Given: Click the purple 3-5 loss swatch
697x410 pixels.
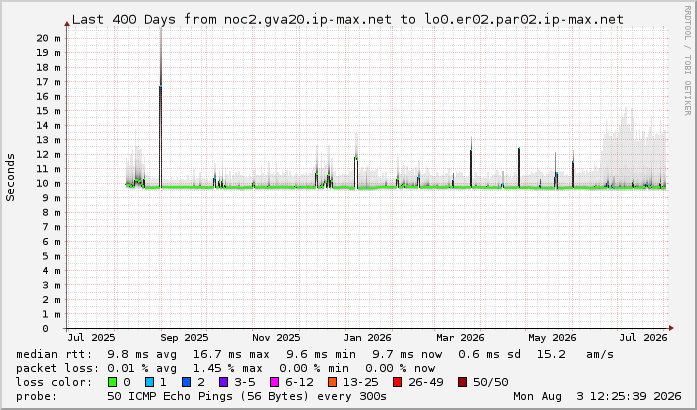Looking at the screenshot, I should (223, 382).
